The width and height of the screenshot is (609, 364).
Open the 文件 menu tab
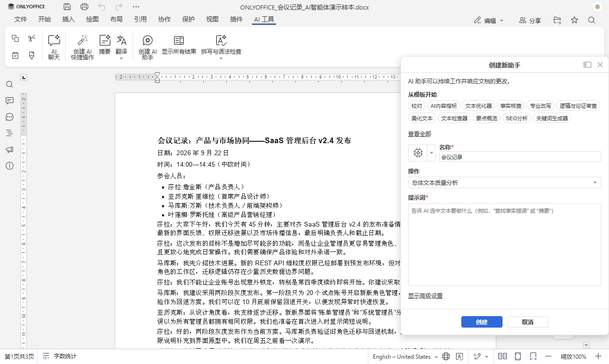pos(21,19)
